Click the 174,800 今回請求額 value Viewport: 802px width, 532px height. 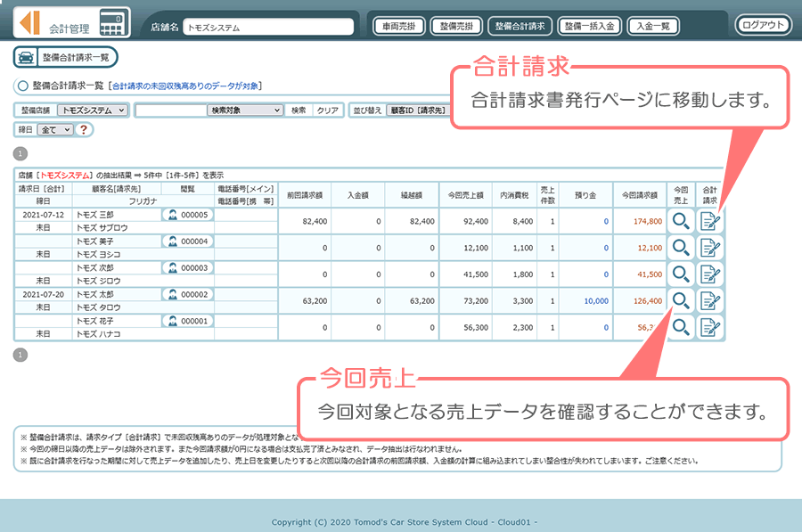click(648, 222)
